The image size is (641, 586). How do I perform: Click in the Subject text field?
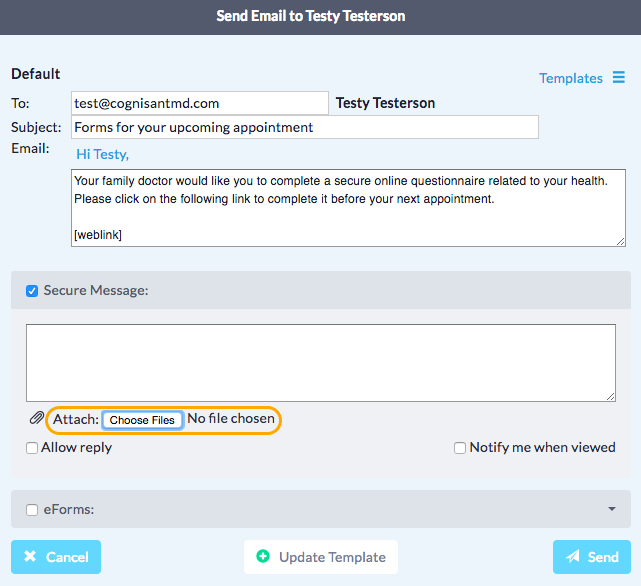305,127
